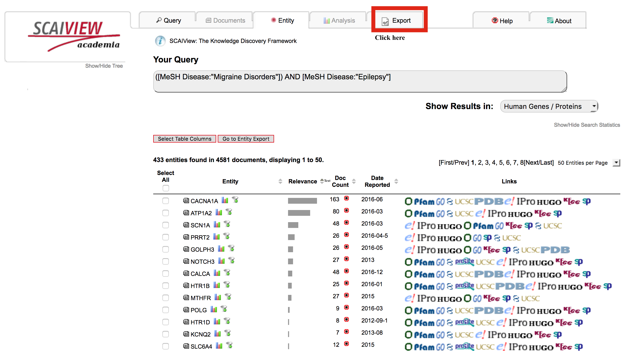This screenshot has width=644, height=351.
Task: Open the document icon beside SCN1A
Action: pyautogui.click(x=186, y=225)
